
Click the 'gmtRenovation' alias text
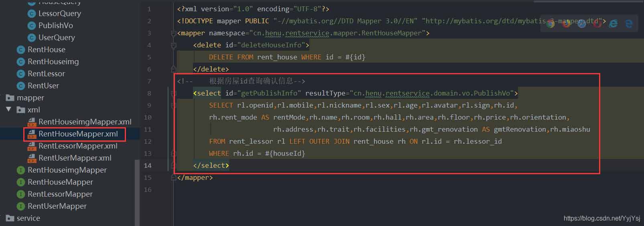[520, 129]
